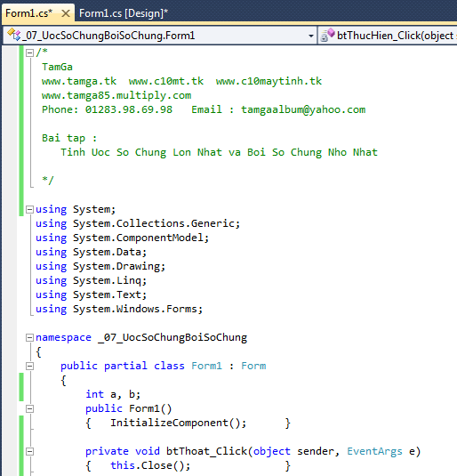The height and width of the screenshot is (476, 457).
Task: Place cursor on the int a, b; line
Action: [113, 394]
